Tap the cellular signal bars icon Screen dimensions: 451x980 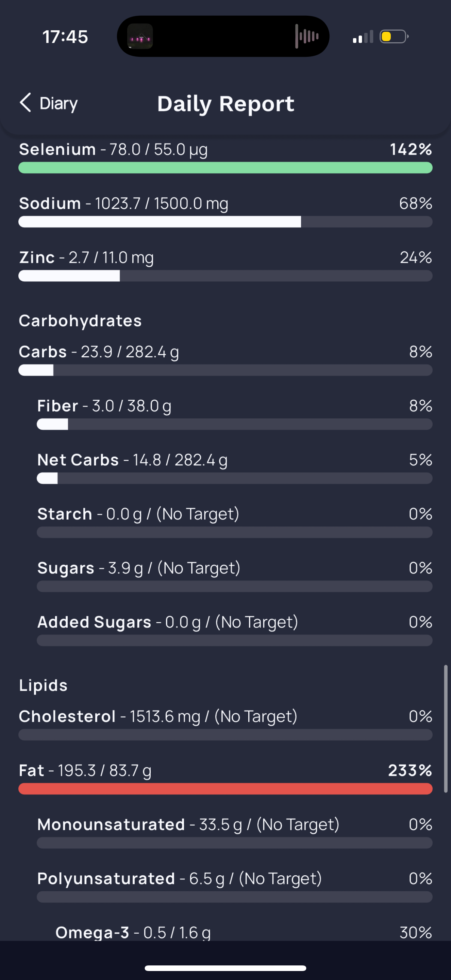point(363,37)
